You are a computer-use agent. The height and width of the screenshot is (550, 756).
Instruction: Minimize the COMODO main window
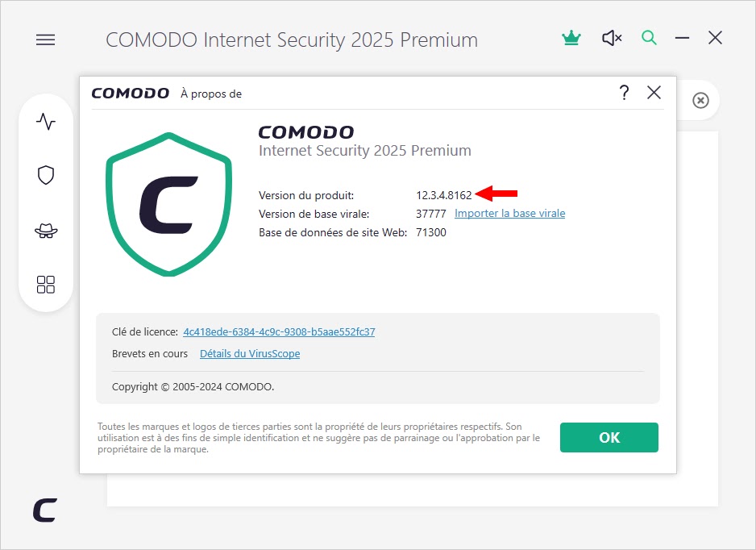(x=682, y=38)
